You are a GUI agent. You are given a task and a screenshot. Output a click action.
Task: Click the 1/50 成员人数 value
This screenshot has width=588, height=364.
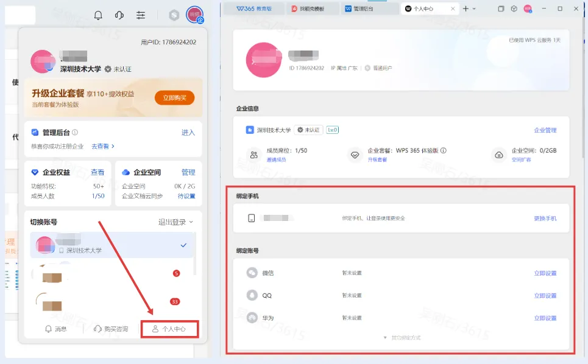tap(98, 196)
